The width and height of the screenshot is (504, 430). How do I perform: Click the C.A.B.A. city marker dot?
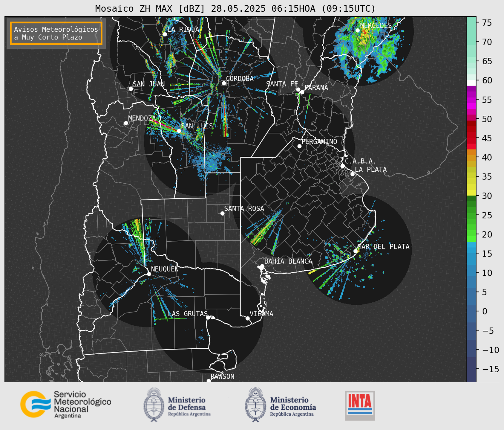(343, 166)
